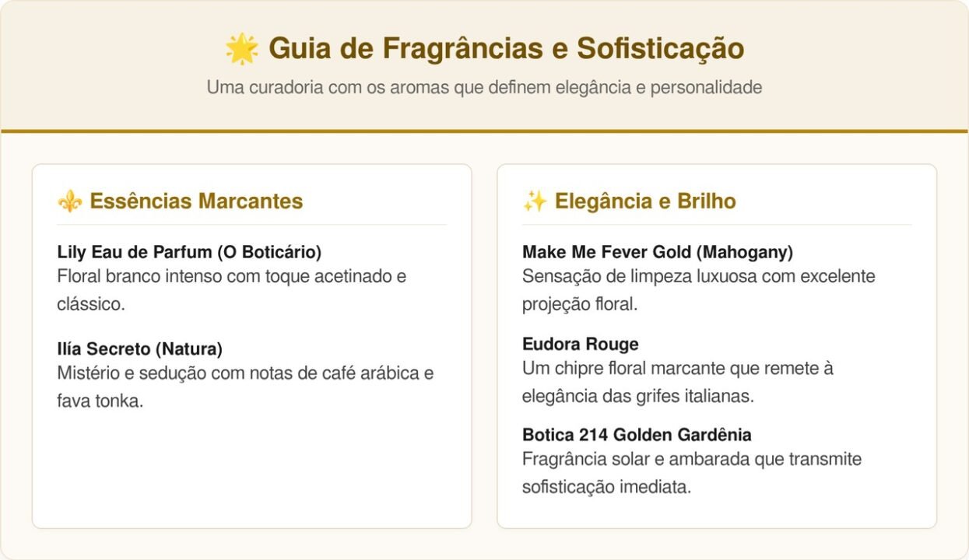Click the fleur-de-lis icon beside Essências Marcantes
Viewport: 969px width, 560px height.
(x=69, y=201)
